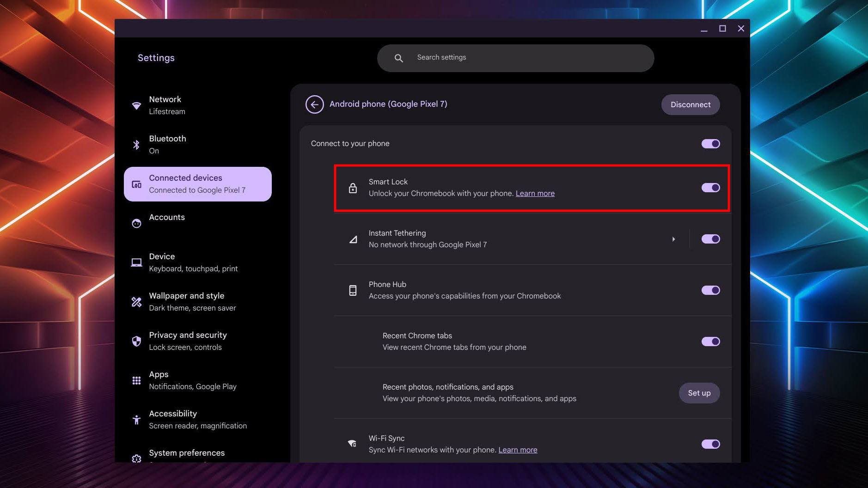This screenshot has width=868, height=488.
Task: Turn off Connect to your phone toggle
Action: point(710,144)
